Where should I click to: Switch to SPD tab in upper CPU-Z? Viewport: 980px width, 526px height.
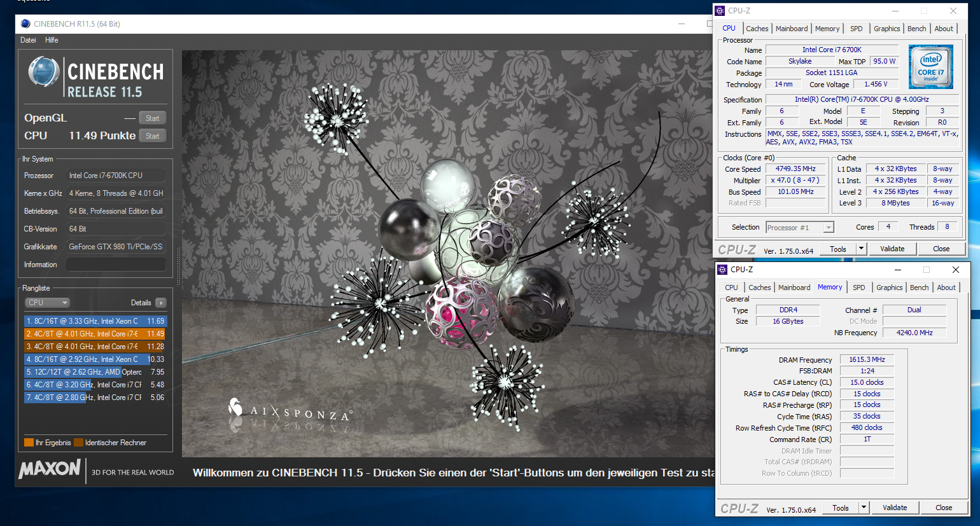[857, 29]
